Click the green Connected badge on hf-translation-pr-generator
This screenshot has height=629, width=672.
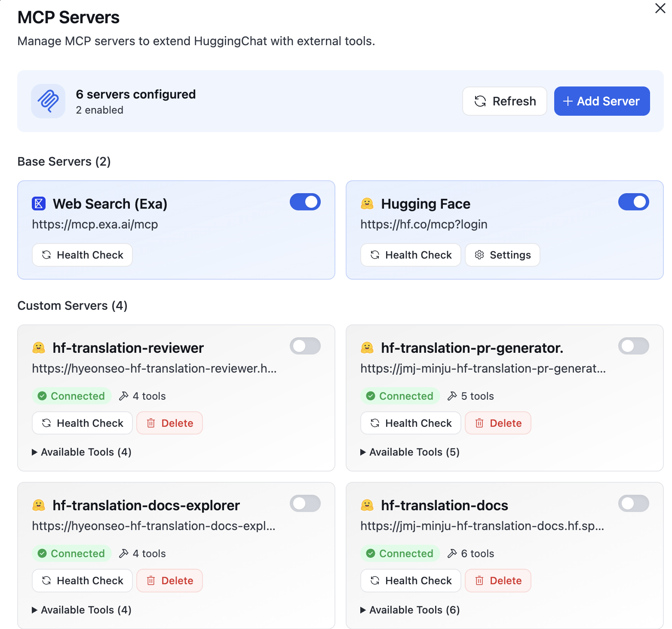(400, 396)
